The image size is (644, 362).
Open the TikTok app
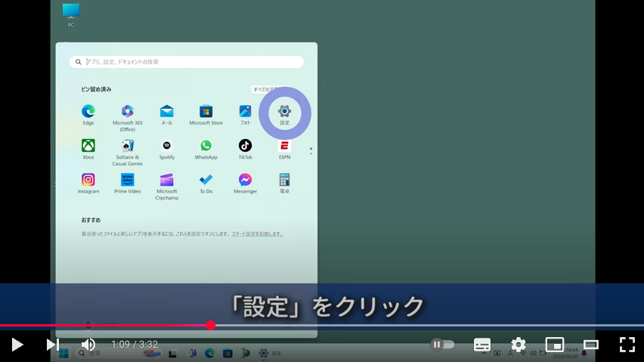pos(245,149)
